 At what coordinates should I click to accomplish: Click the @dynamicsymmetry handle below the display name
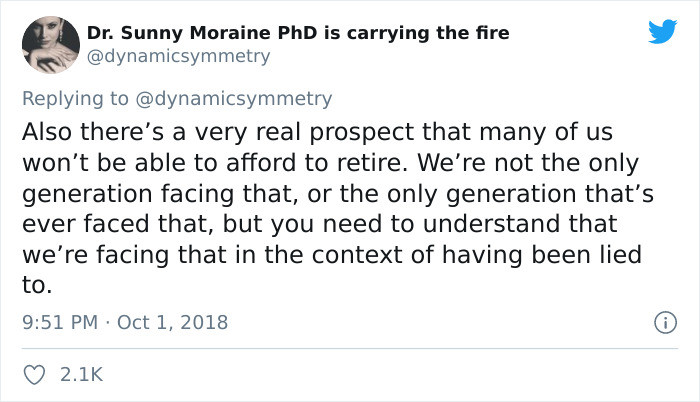[178, 56]
